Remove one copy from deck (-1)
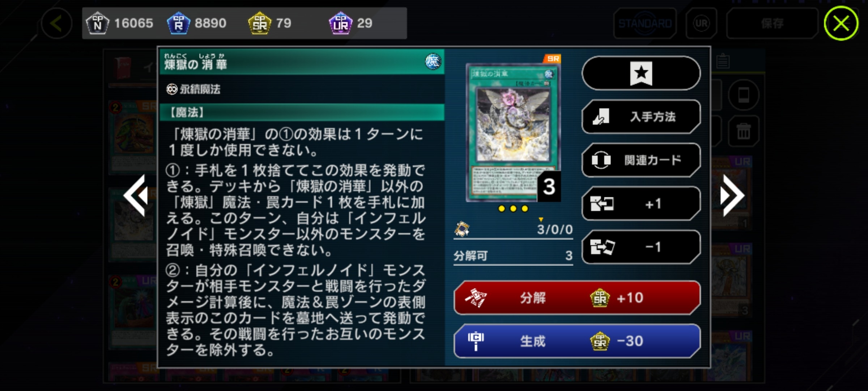Image resolution: width=868 pixels, height=391 pixels. (641, 247)
